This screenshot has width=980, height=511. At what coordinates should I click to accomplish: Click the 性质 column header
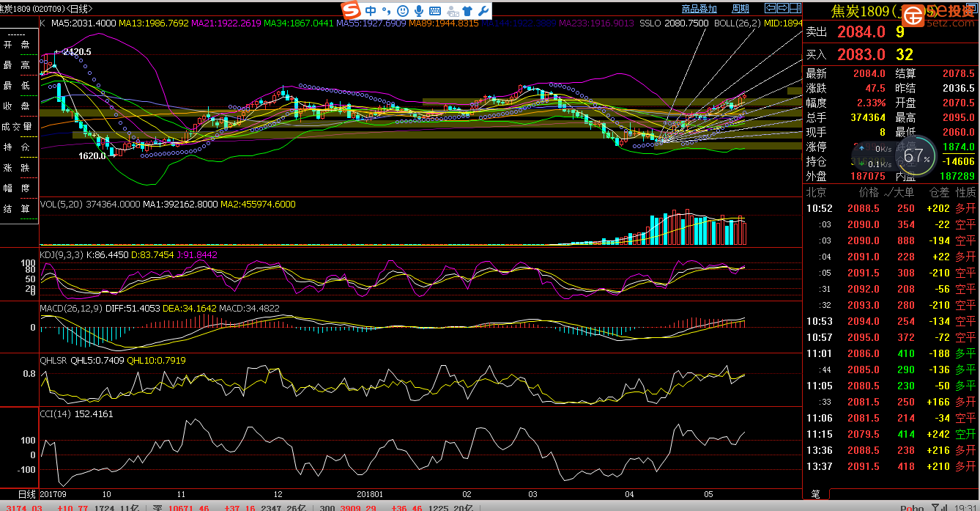click(966, 193)
